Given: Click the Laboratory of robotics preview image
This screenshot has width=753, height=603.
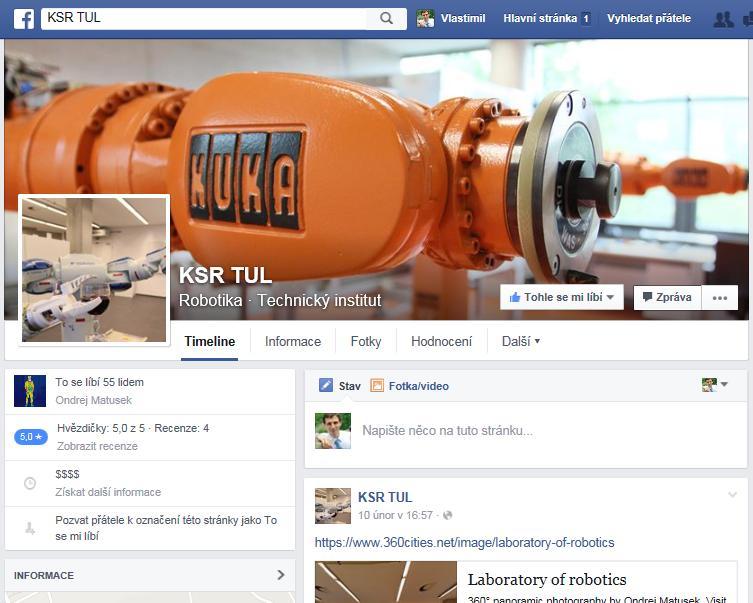Looking at the screenshot, I should (386, 582).
